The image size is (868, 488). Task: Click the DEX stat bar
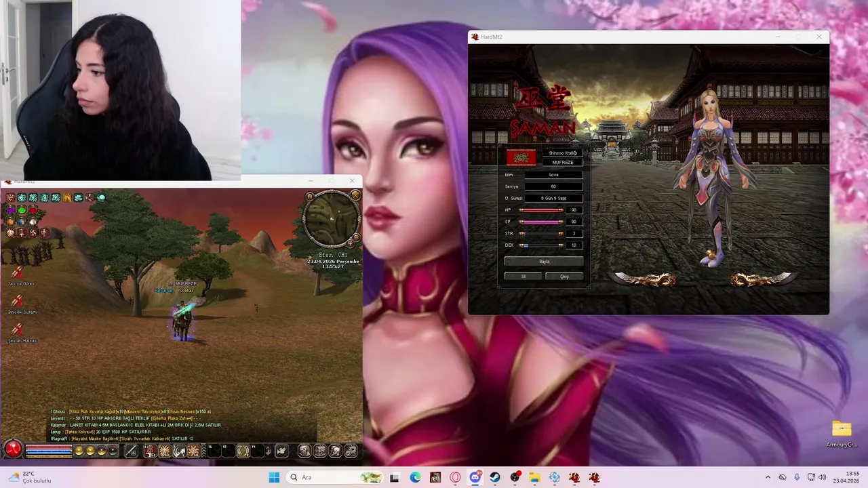(x=541, y=245)
